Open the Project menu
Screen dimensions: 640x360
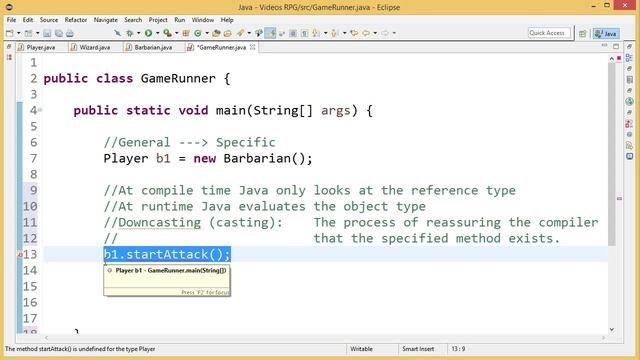click(158, 20)
